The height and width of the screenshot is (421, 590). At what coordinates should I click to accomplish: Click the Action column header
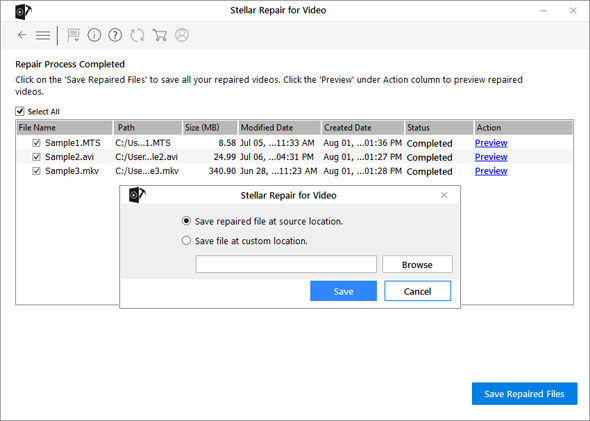click(523, 128)
